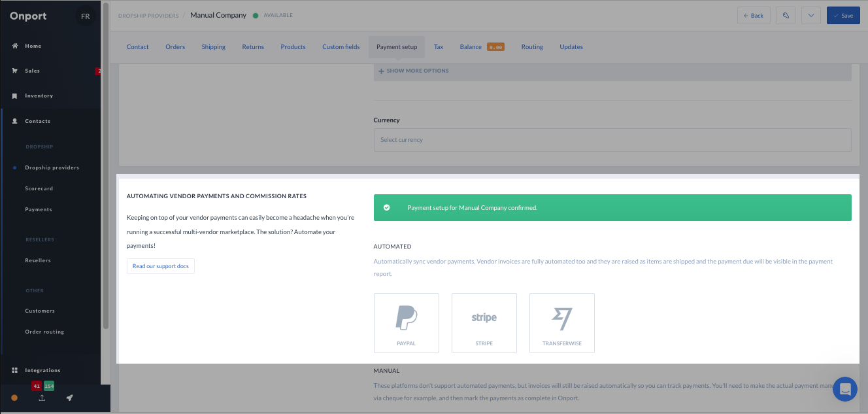Switch to the Tax tab
Viewport: 868px width, 414px height.
[439, 47]
